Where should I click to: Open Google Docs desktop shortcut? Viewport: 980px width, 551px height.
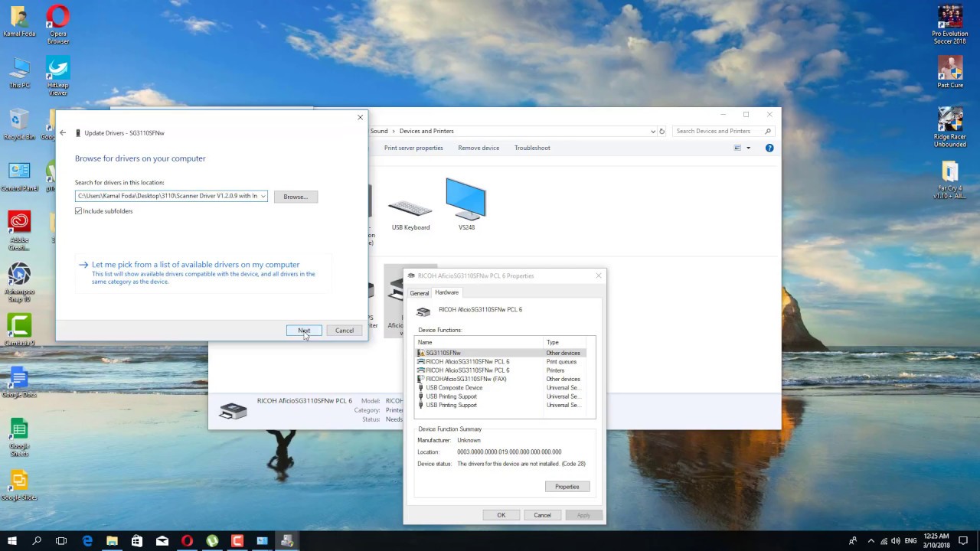pos(19,383)
